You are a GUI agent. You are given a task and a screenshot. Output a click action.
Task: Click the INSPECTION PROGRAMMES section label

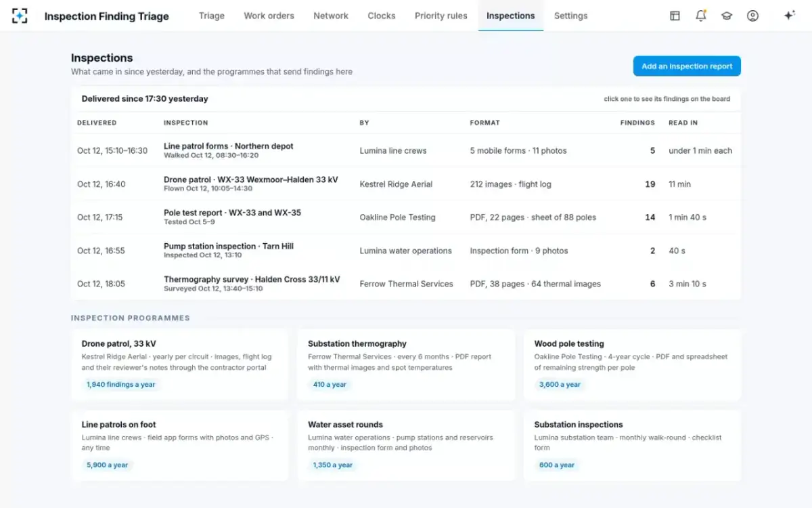(131, 318)
